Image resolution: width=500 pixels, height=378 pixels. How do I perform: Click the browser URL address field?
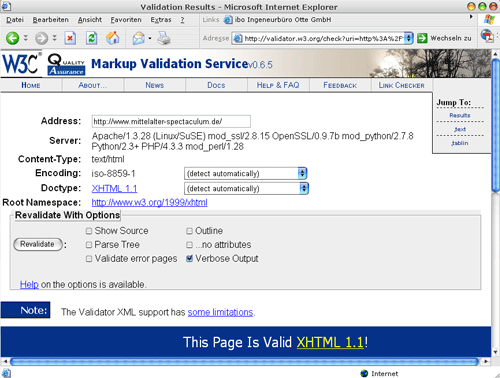pyautogui.click(x=322, y=38)
